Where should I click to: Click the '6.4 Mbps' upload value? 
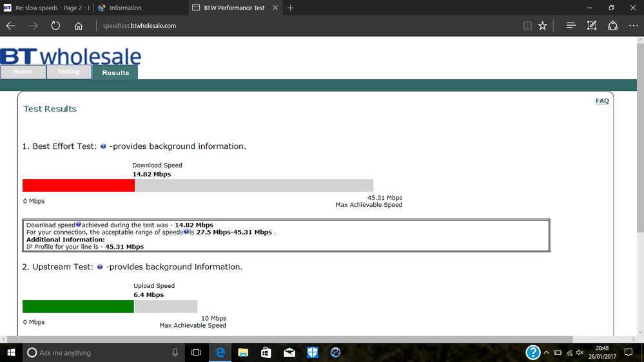click(148, 295)
